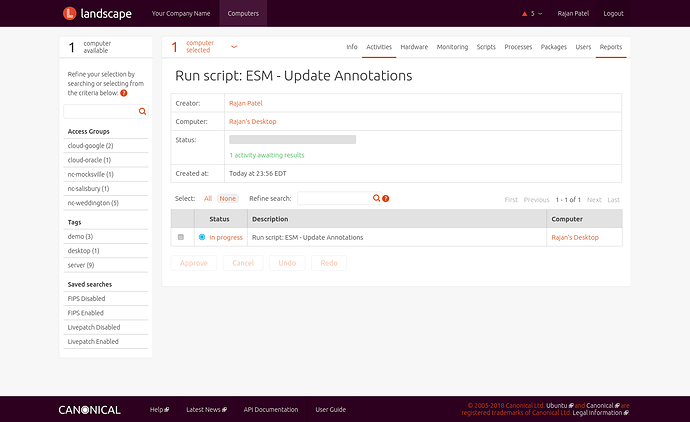
Task: Click the Refine search magnifier icon
Action: (x=376, y=198)
